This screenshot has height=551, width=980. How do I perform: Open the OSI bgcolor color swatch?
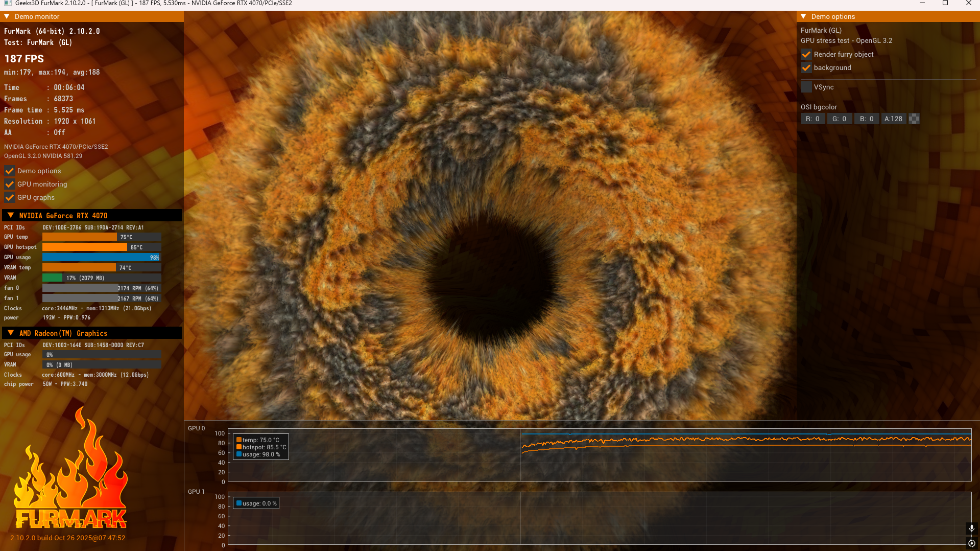tap(914, 119)
